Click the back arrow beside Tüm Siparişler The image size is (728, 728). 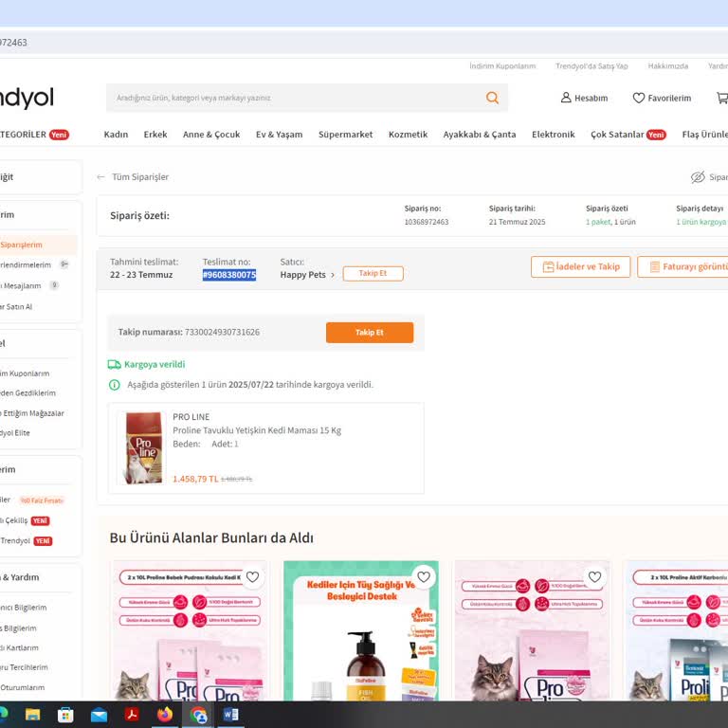100,177
